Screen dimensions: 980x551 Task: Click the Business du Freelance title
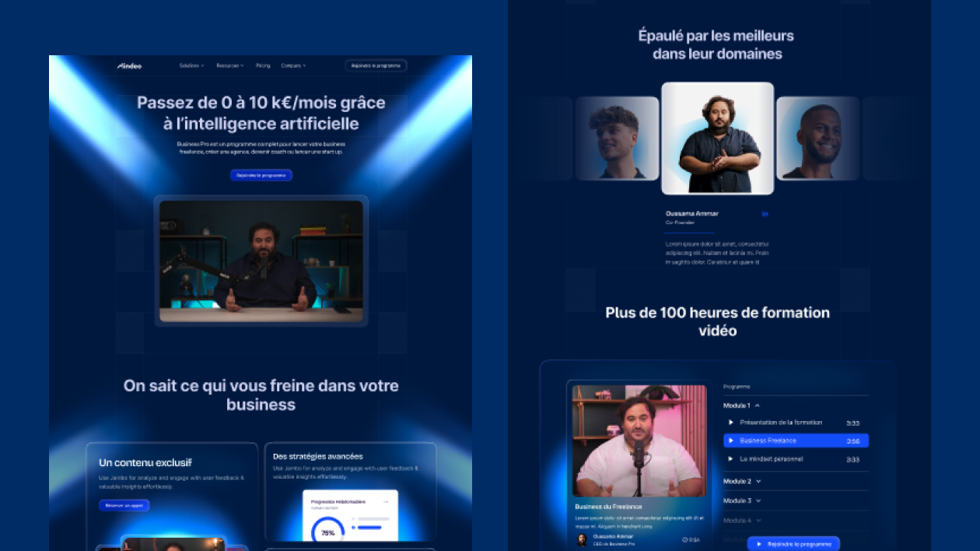tap(608, 507)
